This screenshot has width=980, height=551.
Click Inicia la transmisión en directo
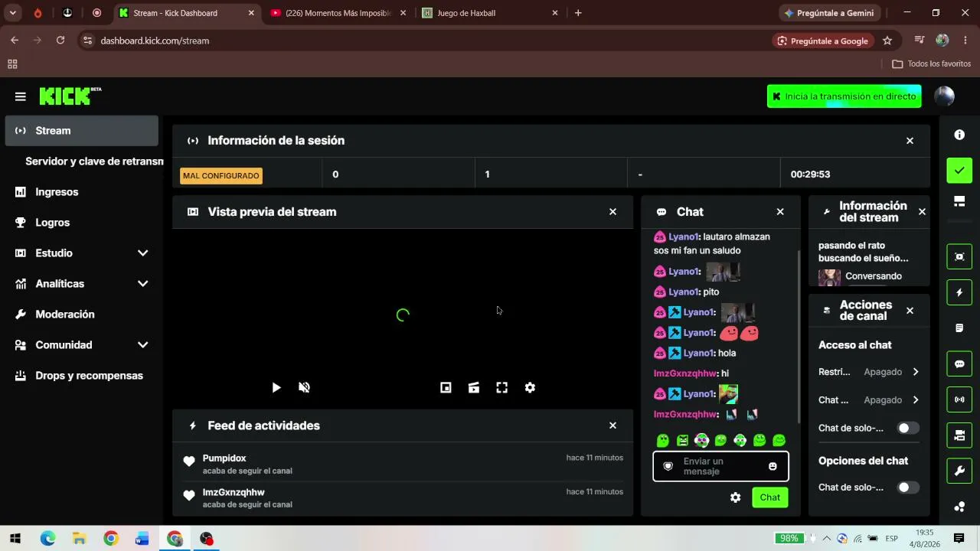pos(844,96)
